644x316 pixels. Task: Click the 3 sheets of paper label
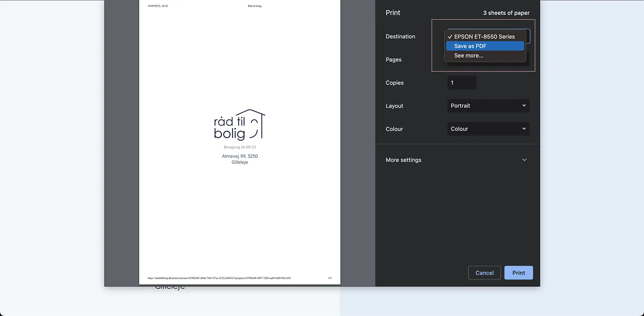tap(506, 13)
